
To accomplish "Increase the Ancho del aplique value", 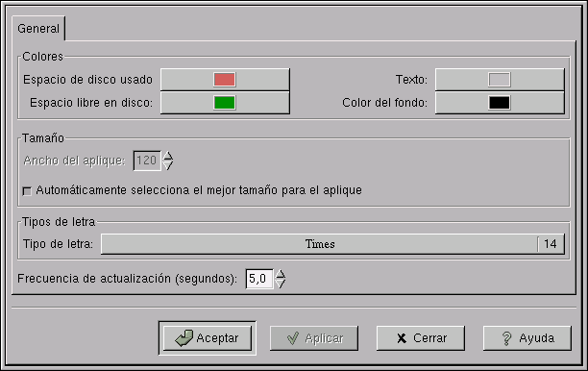I will (168, 156).
